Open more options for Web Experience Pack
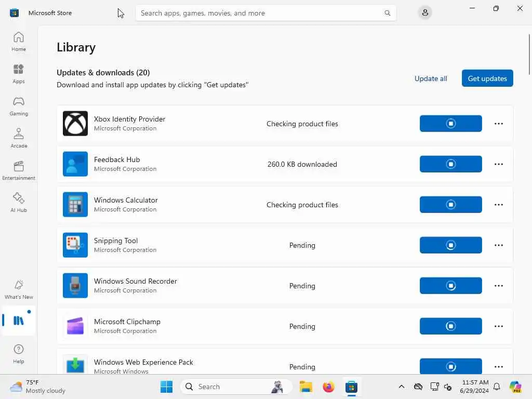The image size is (532, 399). pyautogui.click(x=498, y=366)
